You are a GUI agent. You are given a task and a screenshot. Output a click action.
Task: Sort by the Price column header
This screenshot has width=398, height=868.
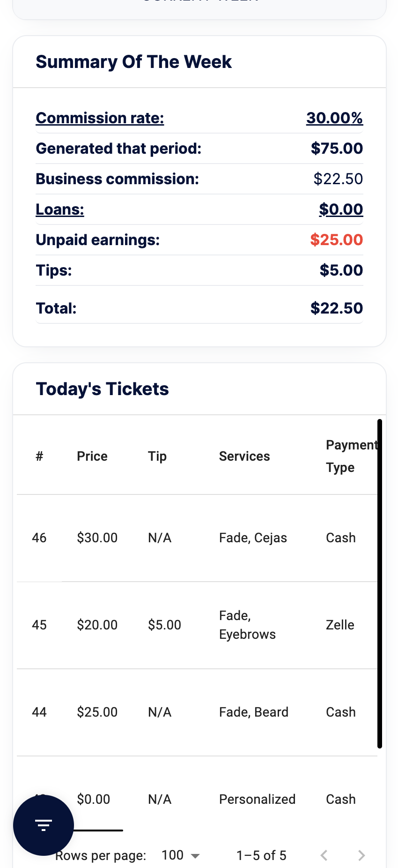[x=92, y=456]
